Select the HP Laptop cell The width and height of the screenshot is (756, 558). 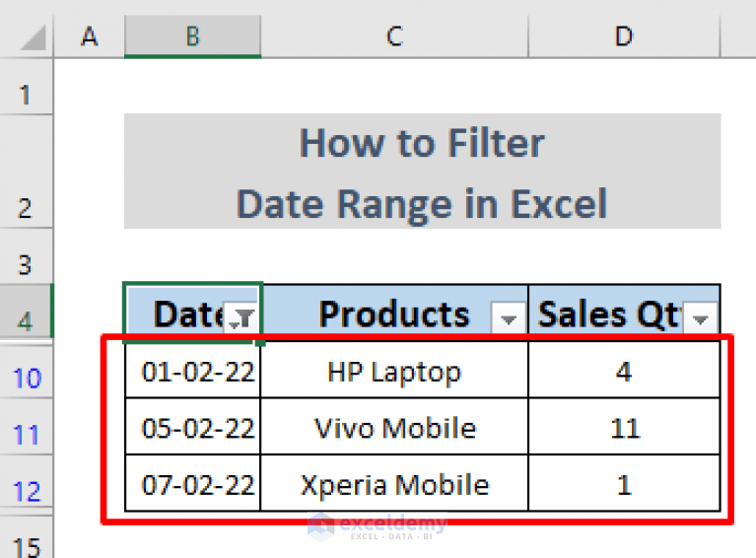click(x=395, y=370)
